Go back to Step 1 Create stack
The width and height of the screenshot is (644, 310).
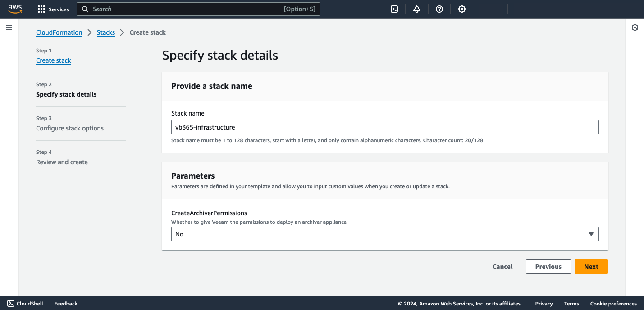pos(53,60)
